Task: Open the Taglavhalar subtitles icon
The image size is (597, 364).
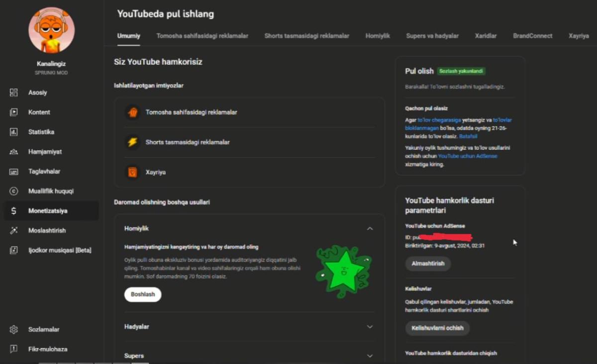Action: pos(13,172)
